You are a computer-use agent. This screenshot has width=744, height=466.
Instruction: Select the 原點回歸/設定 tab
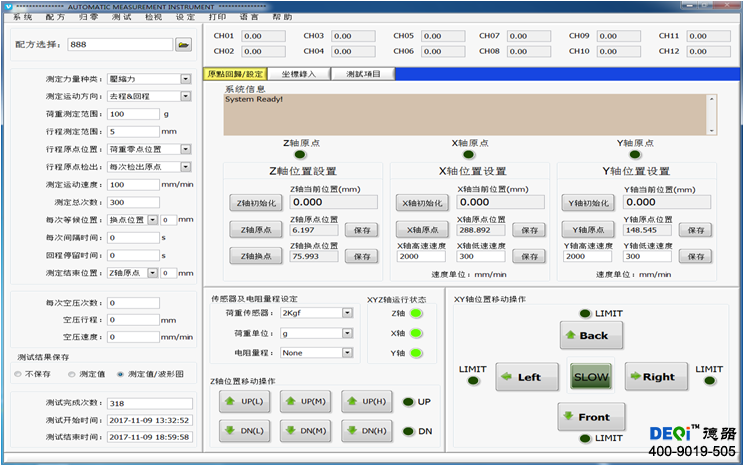(235, 74)
